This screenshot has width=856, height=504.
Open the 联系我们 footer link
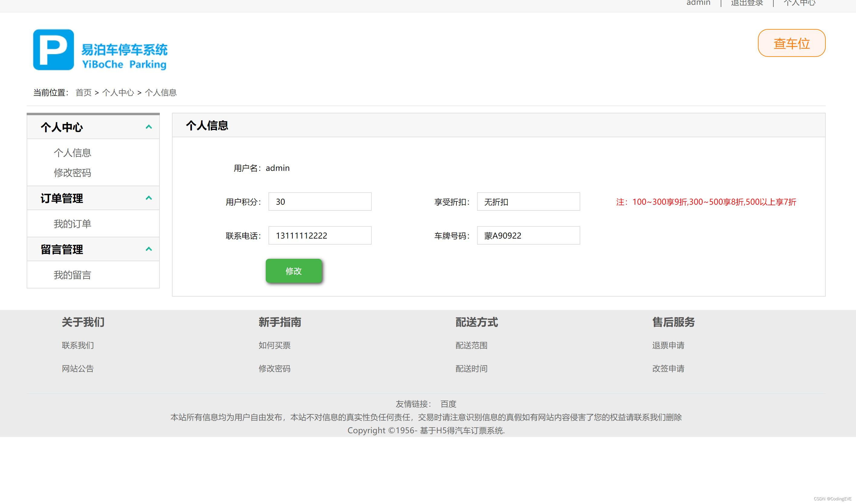[77, 345]
